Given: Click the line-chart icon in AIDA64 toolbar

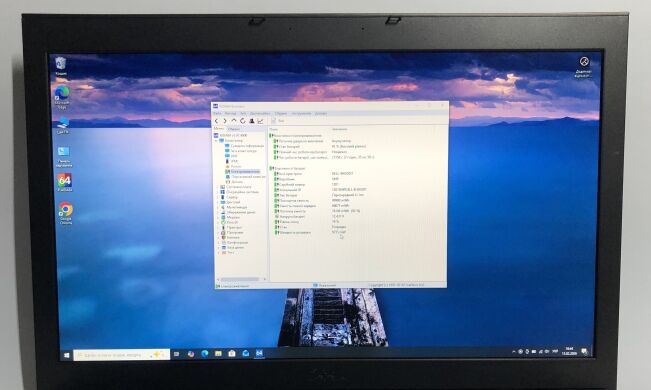Looking at the screenshot, I should click(x=260, y=121).
